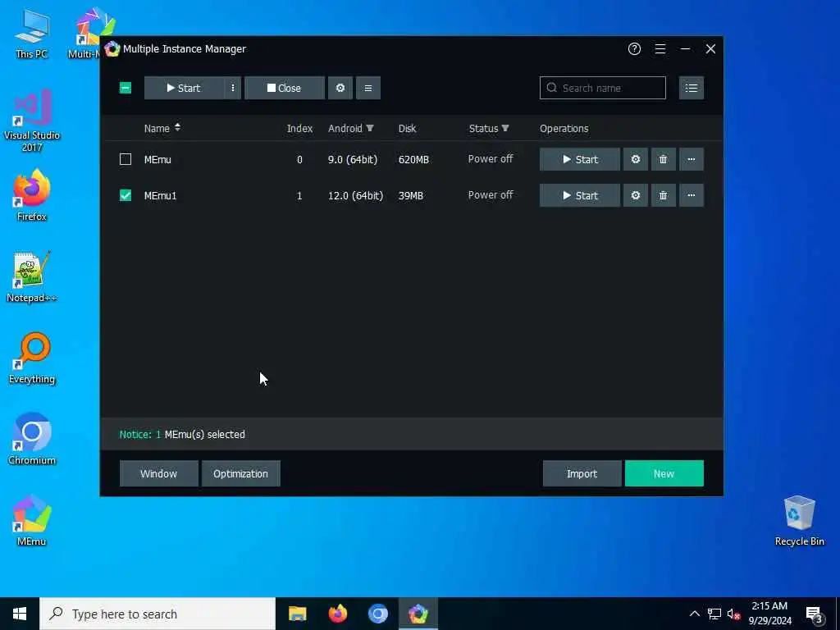This screenshot has height=630, width=840.
Task: Open the help question mark icon
Action: click(x=634, y=48)
